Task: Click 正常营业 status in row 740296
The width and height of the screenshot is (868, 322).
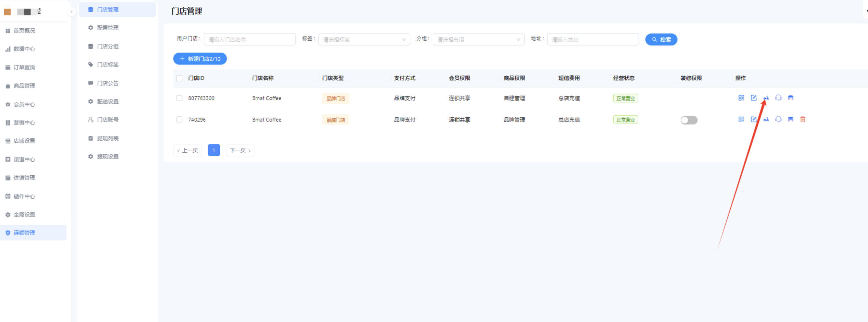Action: (625, 120)
